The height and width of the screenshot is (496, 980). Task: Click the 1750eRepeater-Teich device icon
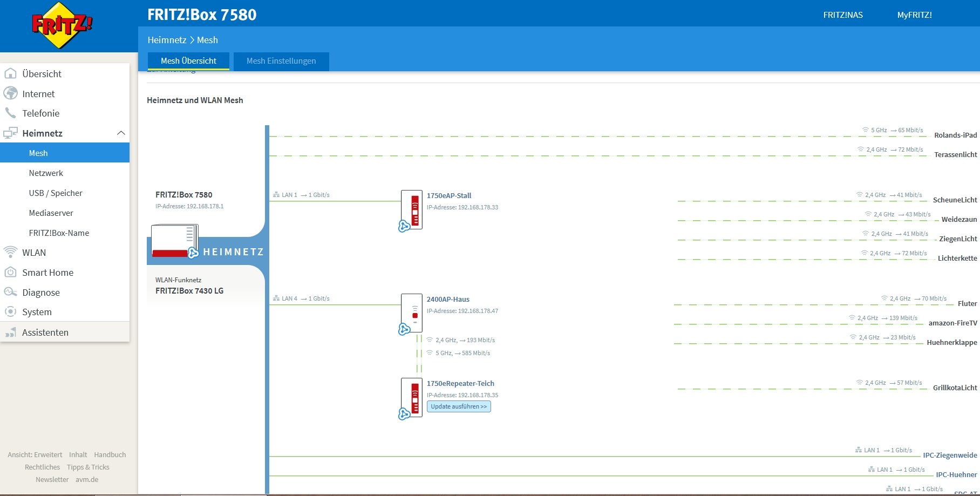point(411,398)
